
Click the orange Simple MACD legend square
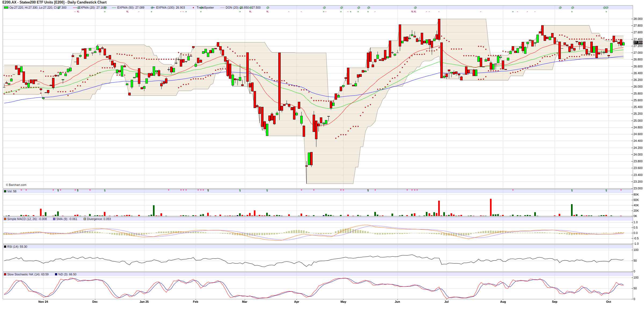[x=5, y=219]
